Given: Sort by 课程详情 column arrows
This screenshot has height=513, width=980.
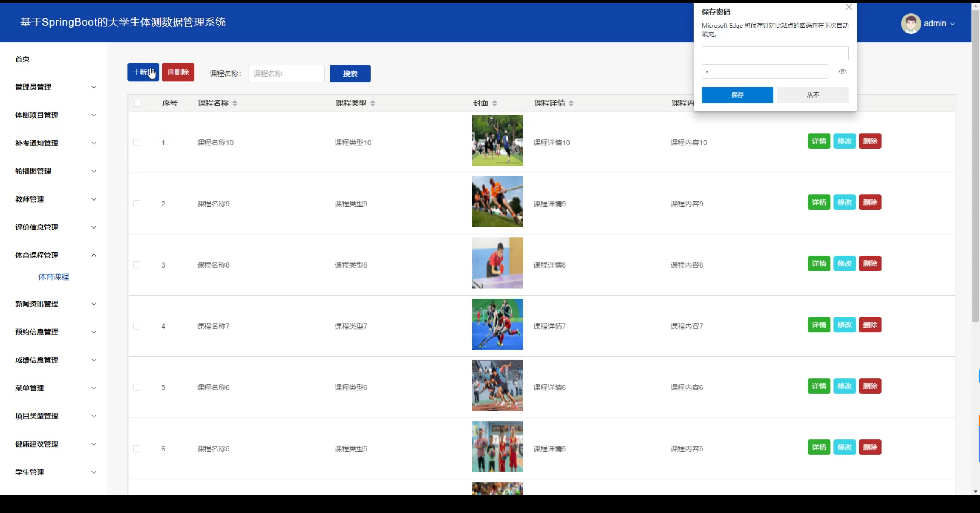Looking at the screenshot, I should pos(571,103).
